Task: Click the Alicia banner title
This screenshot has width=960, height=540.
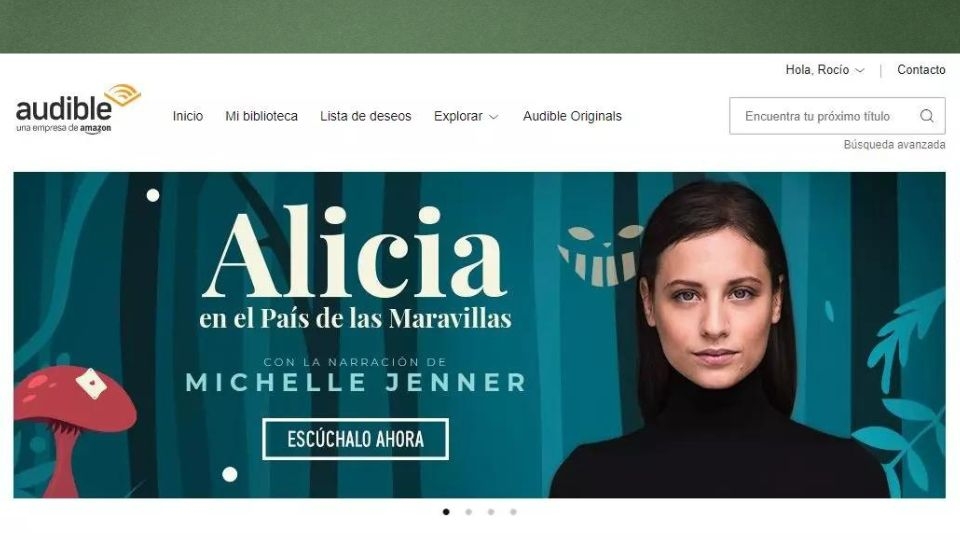Action: coord(355,252)
